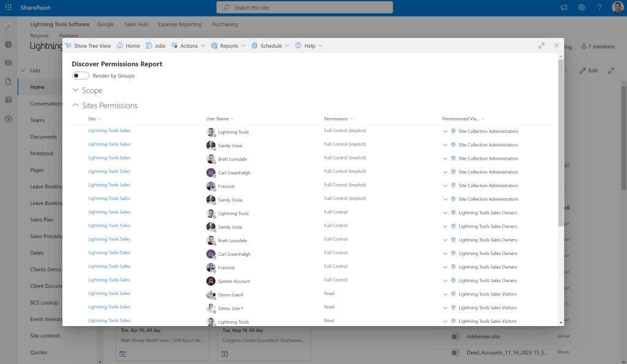The height and width of the screenshot is (364, 627).
Task: Click the SharePoint app launcher waffle icon
Action: tap(7, 7)
